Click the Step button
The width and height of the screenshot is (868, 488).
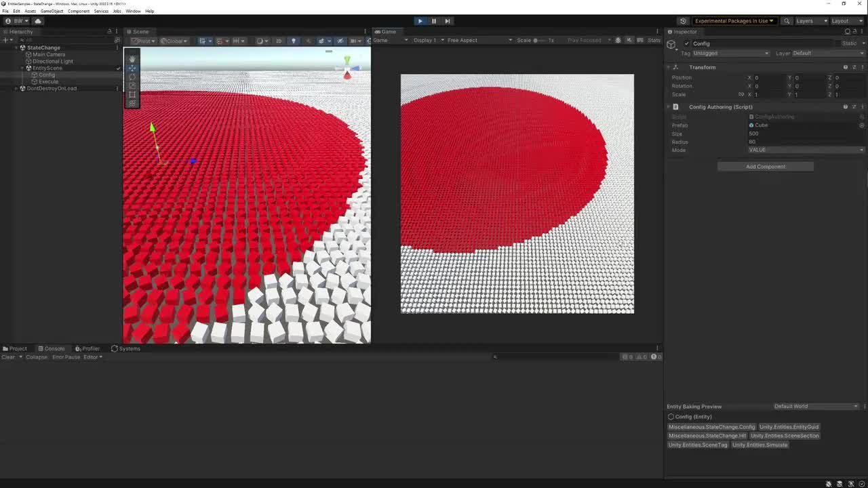click(448, 21)
